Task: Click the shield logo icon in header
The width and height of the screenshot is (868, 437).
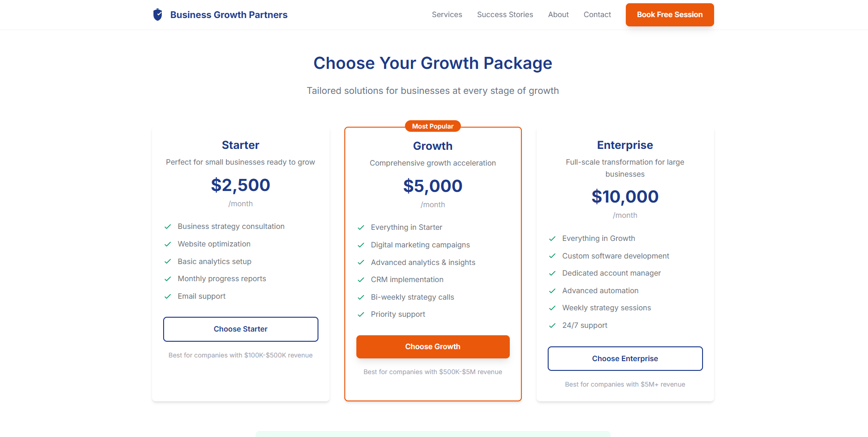Action: (158, 15)
